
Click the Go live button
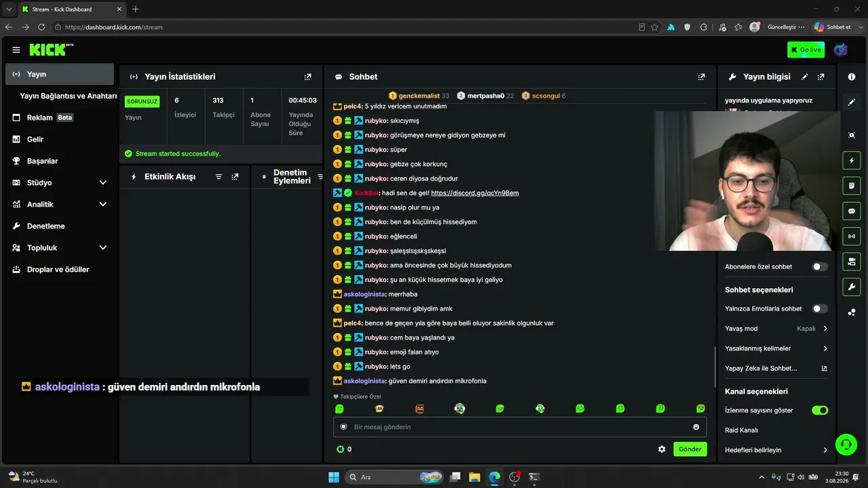[806, 49]
